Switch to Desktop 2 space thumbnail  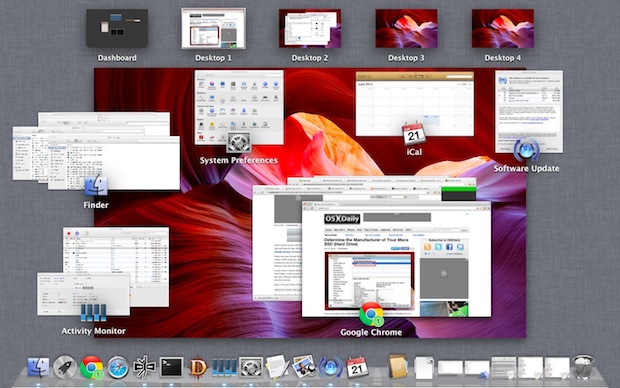click(x=310, y=28)
